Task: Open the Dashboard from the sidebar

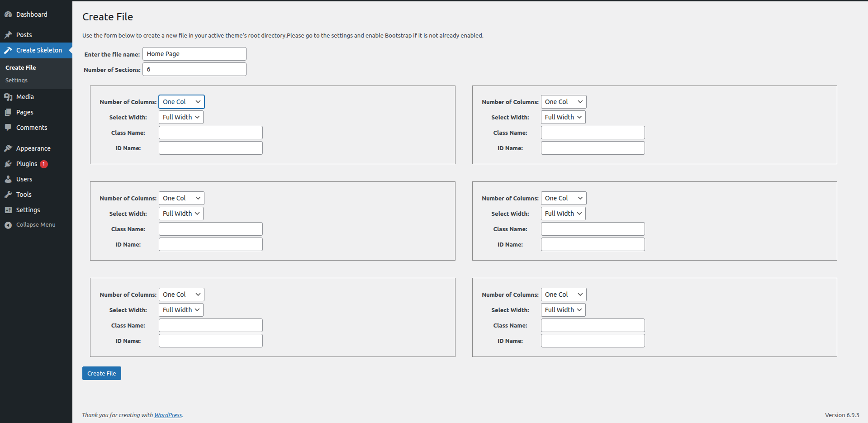Action: click(31, 14)
